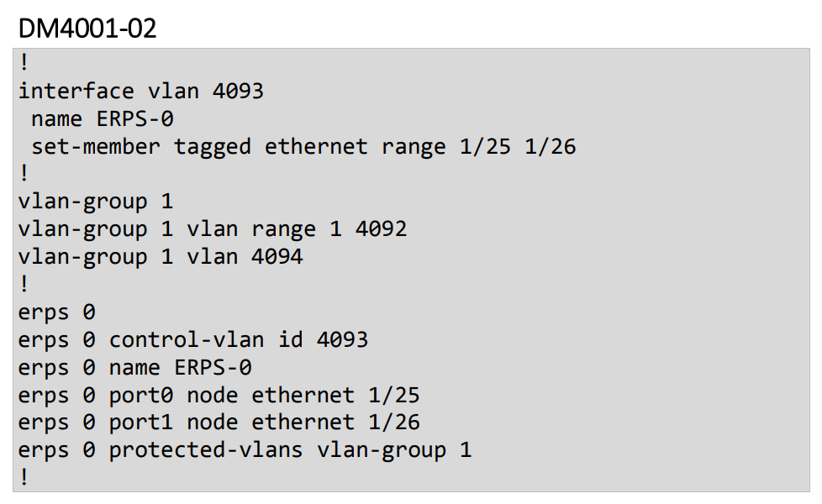Click "1/25" in the port0 node line
This screenshot has height=504, width=822.
(393, 395)
